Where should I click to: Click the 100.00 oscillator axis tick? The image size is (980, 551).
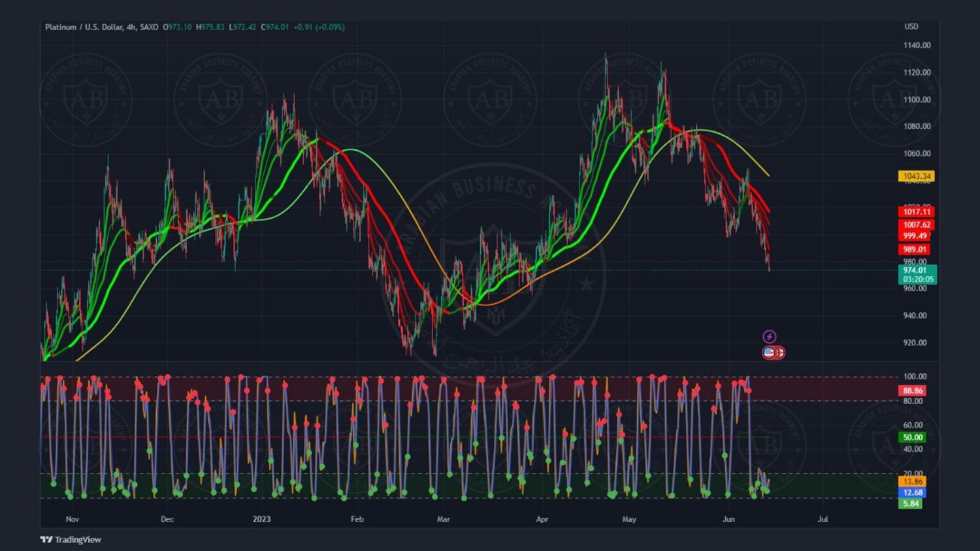pyautogui.click(x=915, y=377)
